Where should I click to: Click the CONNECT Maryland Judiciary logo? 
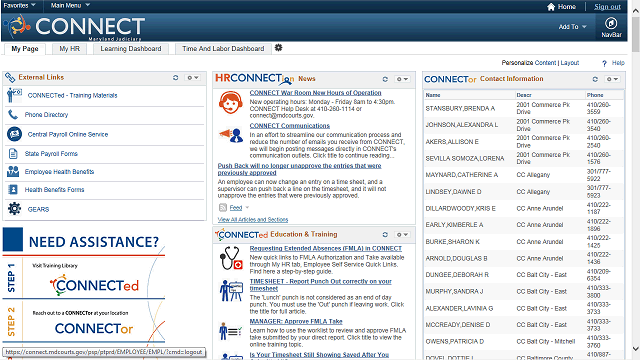point(74,27)
